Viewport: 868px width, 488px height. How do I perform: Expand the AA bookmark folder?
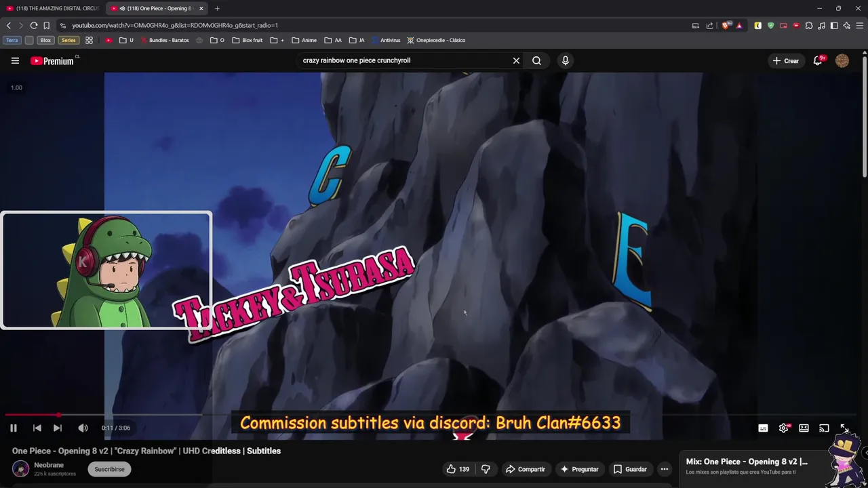[333, 40]
